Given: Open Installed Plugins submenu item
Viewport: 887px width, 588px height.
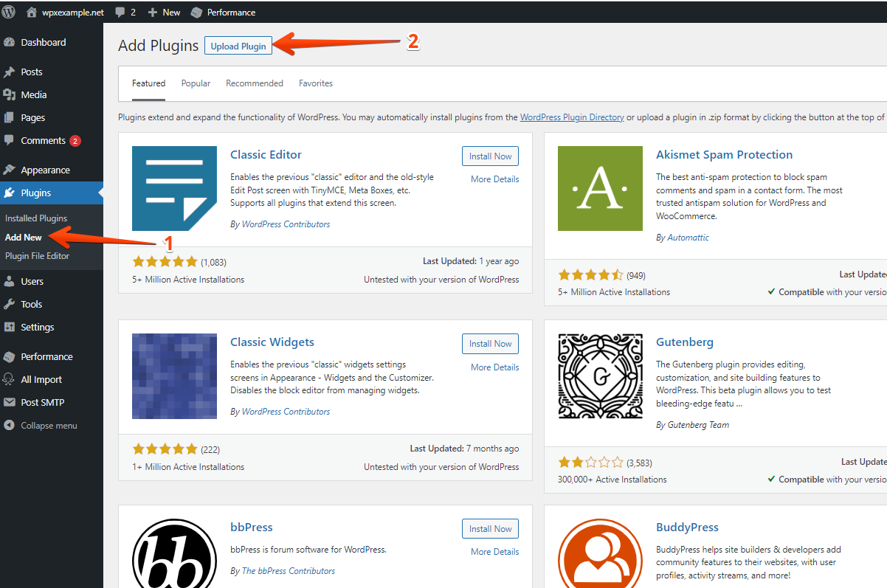Looking at the screenshot, I should coord(36,218).
